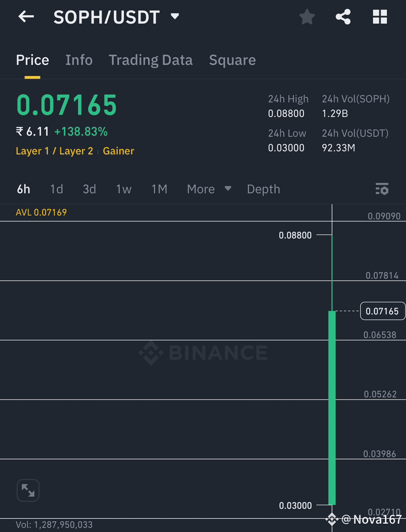Tap the large 0.07165 price
Screen dimensions: 406x532
(67, 105)
